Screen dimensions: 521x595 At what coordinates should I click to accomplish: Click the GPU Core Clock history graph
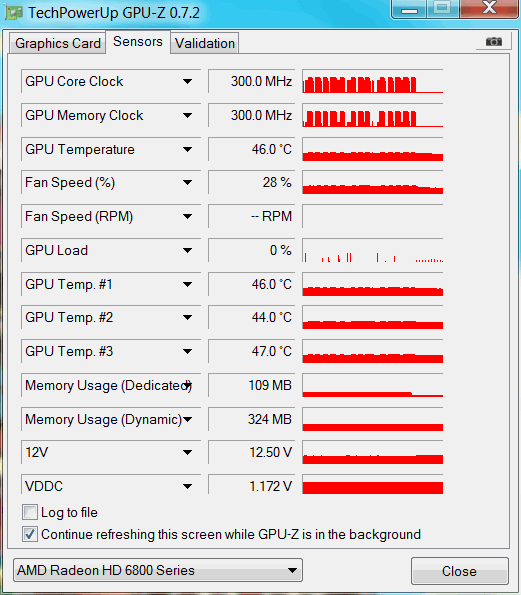click(x=373, y=81)
